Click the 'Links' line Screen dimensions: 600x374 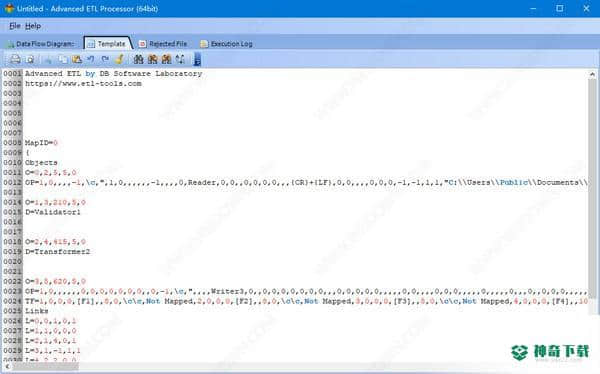[x=36, y=311]
